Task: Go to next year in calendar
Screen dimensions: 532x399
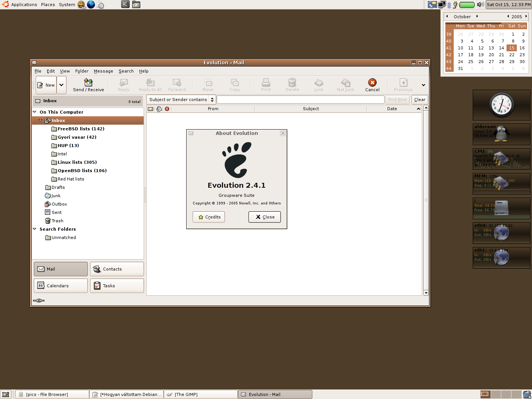Action: pyautogui.click(x=526, y=16)
